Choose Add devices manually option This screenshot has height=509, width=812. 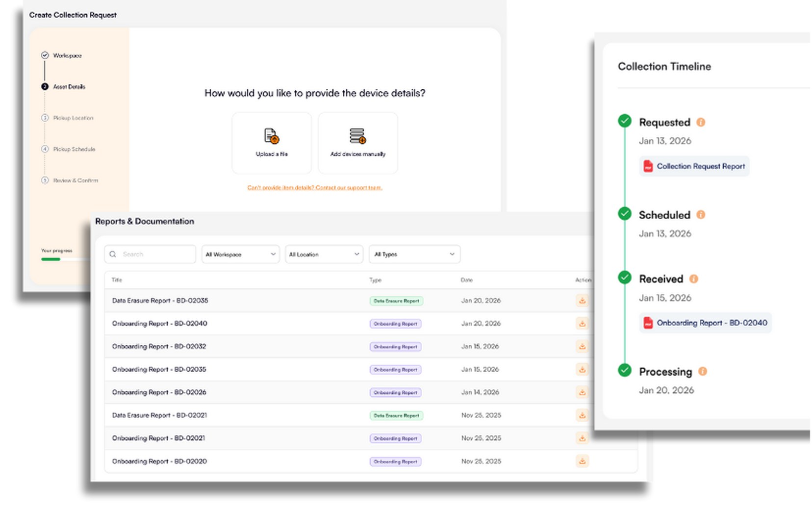pyautogui.click(x=357, y=143)
